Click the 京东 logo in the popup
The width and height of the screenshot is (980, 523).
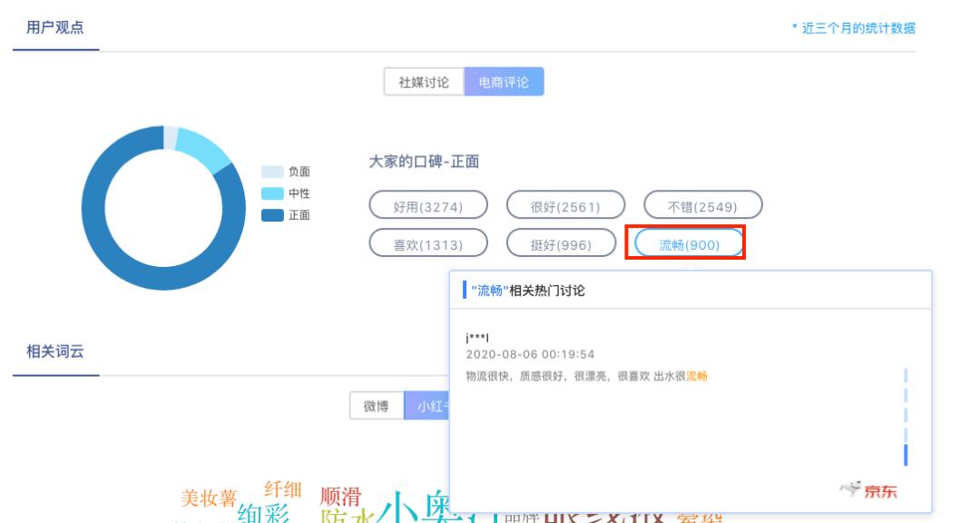click(866, 488)
